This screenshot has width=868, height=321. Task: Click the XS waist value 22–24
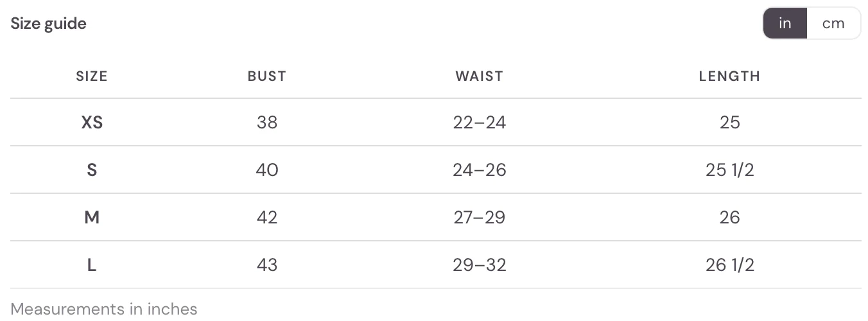click(480, 122)
